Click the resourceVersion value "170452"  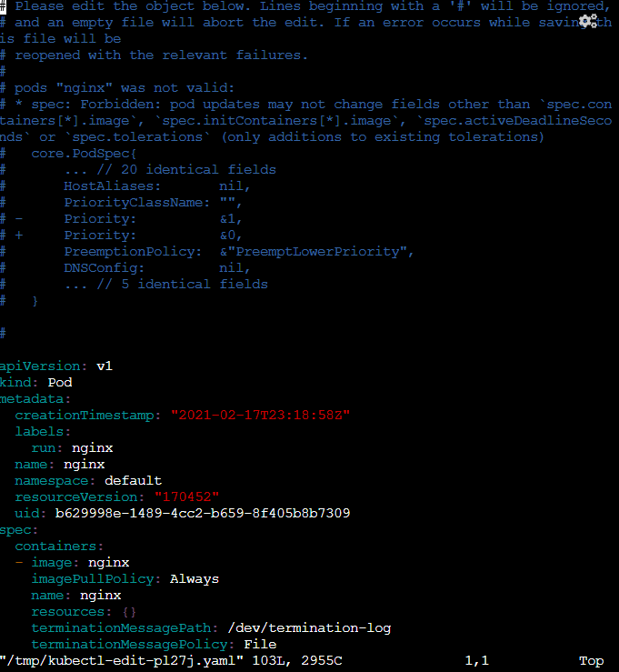(195, 497)
